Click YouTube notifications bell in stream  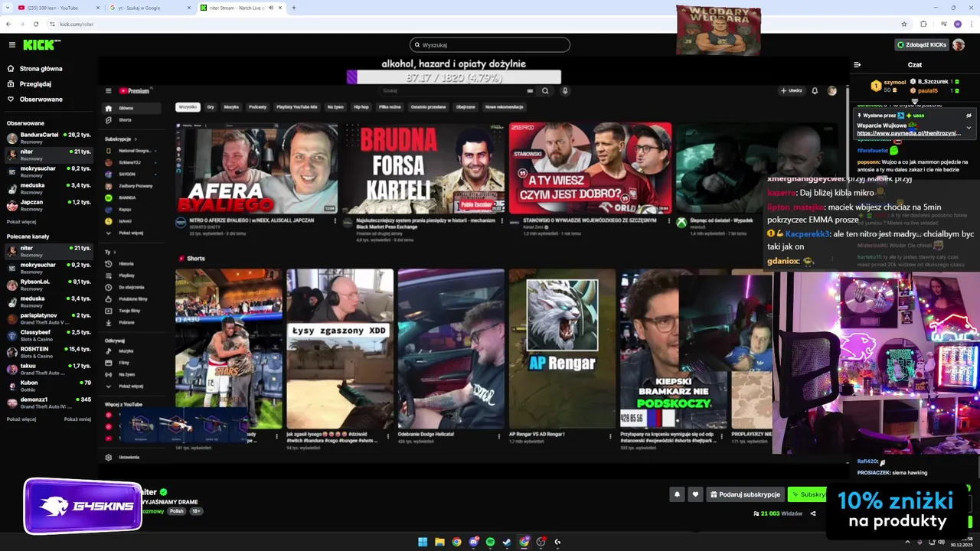(x=815, y=91)
